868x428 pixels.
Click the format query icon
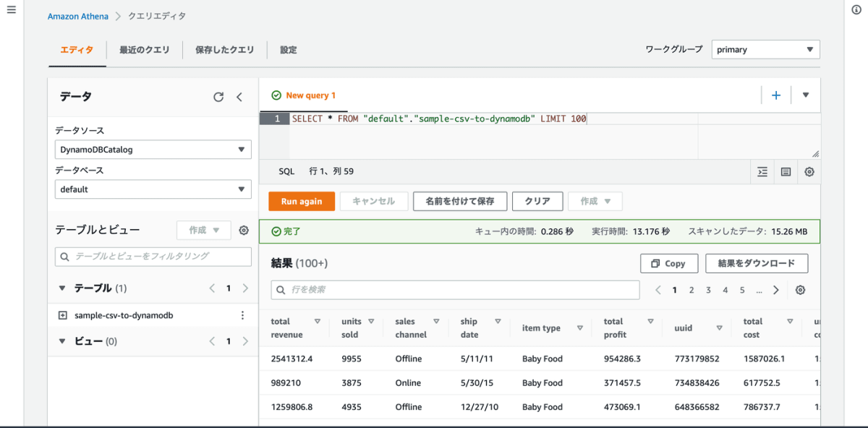pos(762,172)
